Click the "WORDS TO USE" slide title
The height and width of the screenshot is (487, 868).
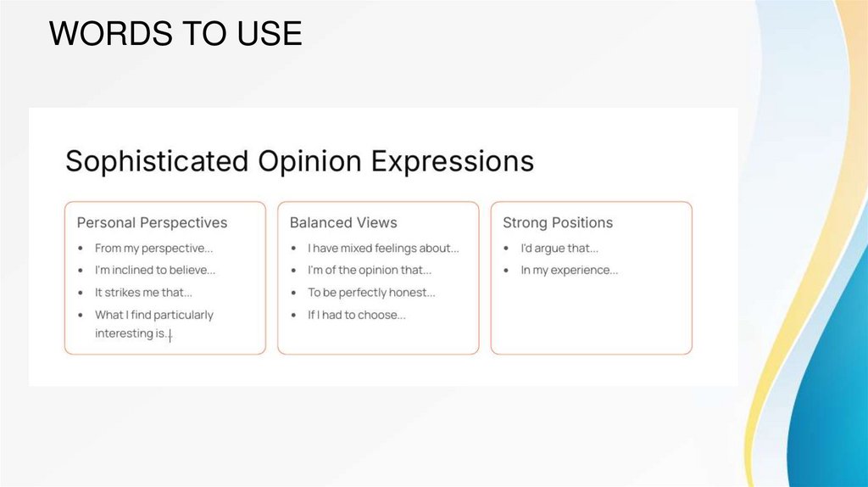[x=175, y=34]
